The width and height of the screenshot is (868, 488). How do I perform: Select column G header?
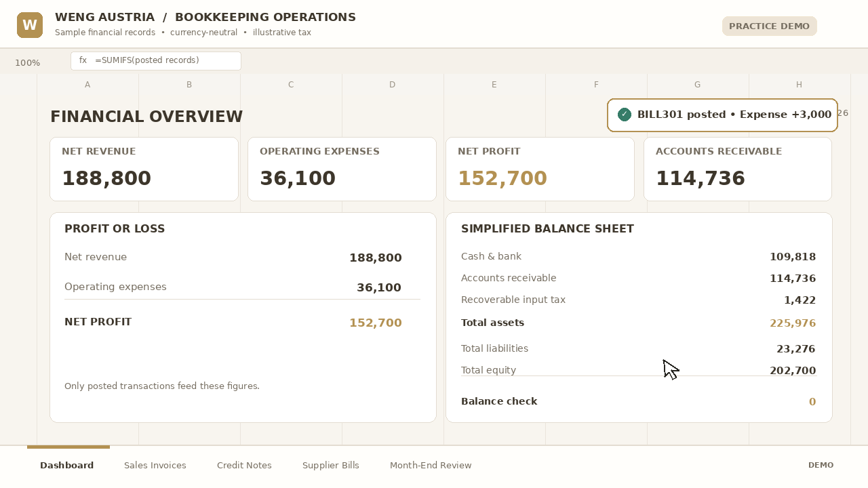(x=698, y=85)
